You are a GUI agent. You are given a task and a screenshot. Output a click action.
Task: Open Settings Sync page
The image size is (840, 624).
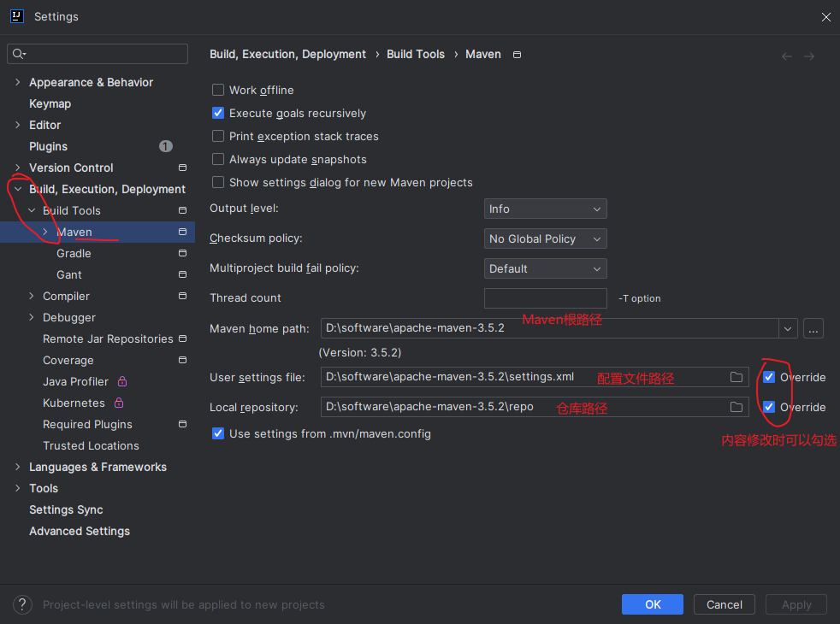66,509
